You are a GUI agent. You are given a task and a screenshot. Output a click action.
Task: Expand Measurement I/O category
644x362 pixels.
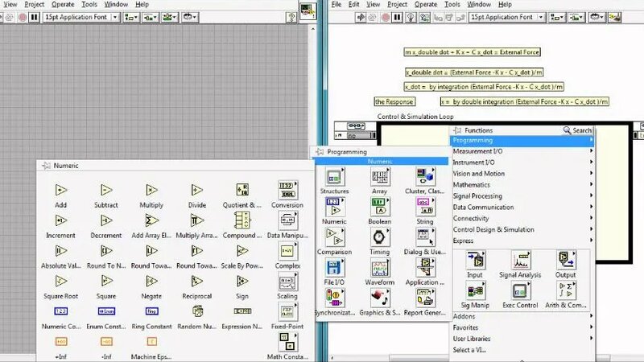pos(522,151)
